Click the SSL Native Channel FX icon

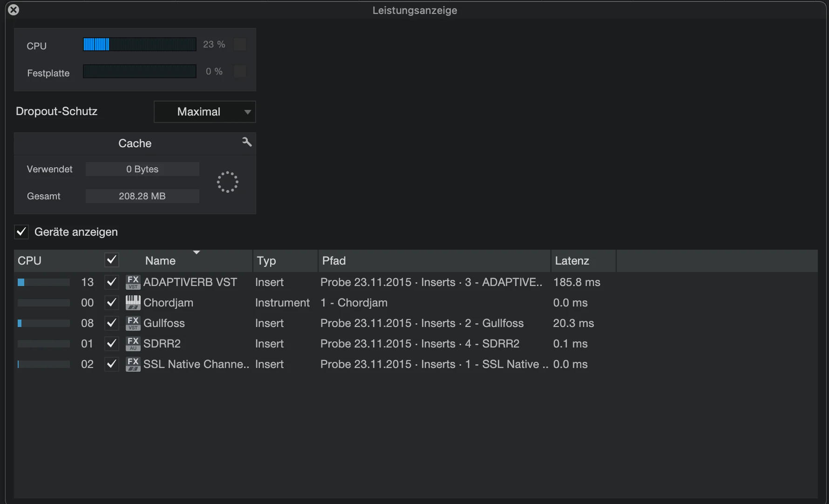(133, 364)
